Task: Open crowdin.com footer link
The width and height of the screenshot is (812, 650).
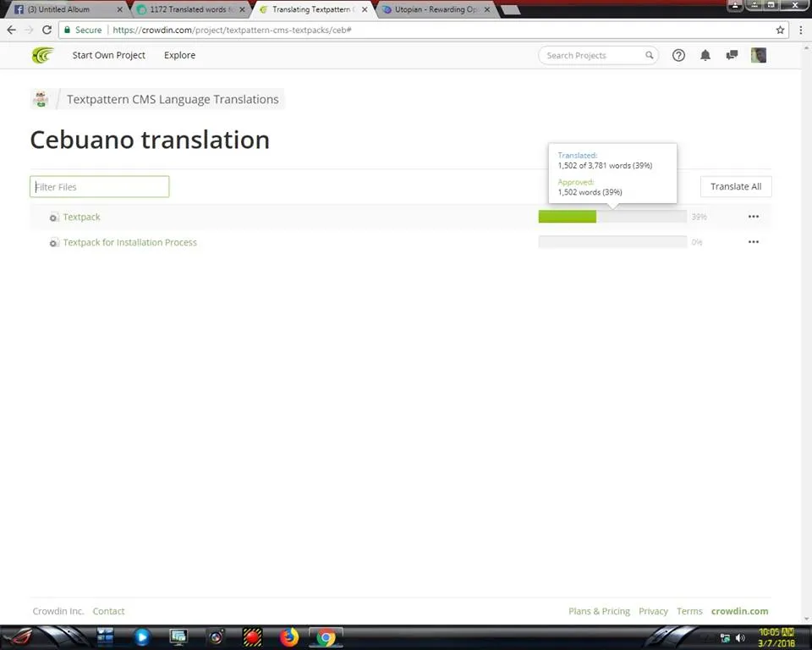Action: click(739, 611)
